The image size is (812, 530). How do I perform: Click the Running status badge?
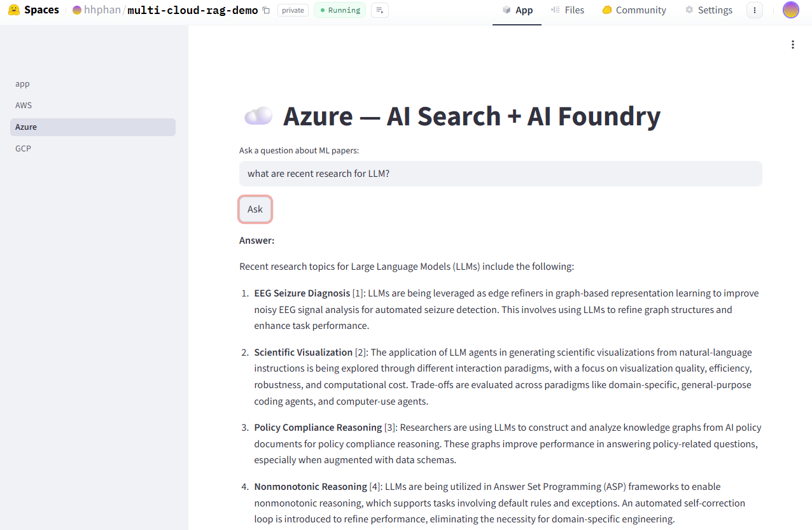point(340,10)
